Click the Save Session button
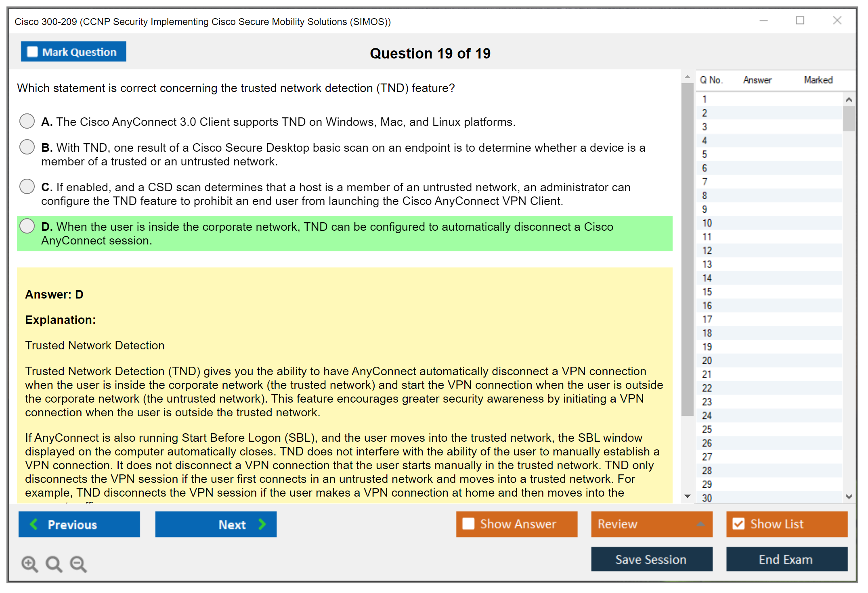The image size is (868, 593). click(x=651, y=560)
